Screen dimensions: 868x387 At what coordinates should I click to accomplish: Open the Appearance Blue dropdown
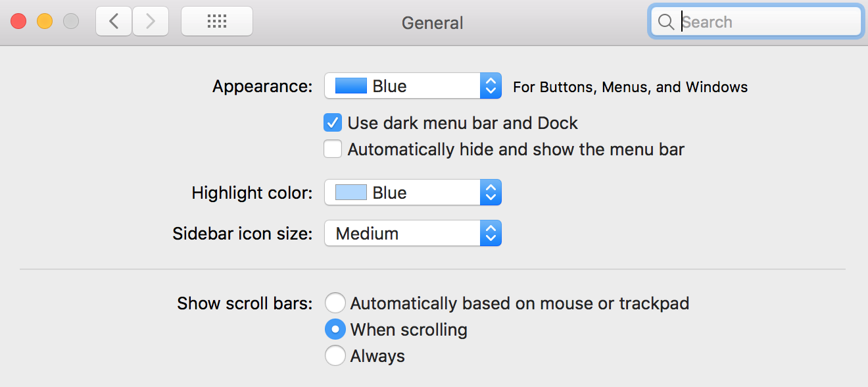click(413, 86)
